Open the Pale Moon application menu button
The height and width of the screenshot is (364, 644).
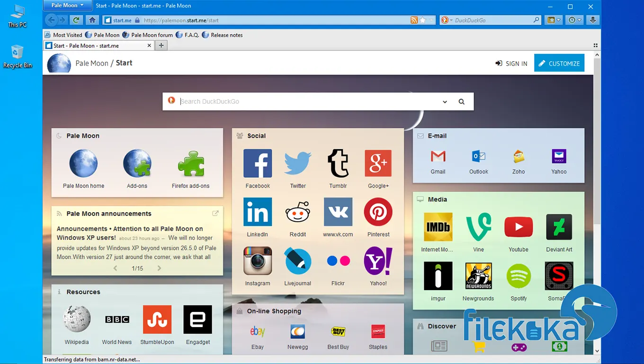[67, 6]
